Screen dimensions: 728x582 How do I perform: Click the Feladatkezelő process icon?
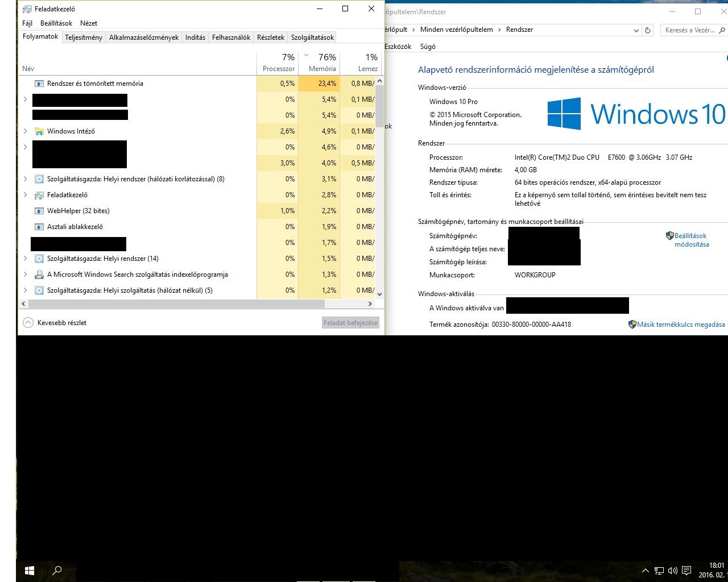tap(39, 195)
